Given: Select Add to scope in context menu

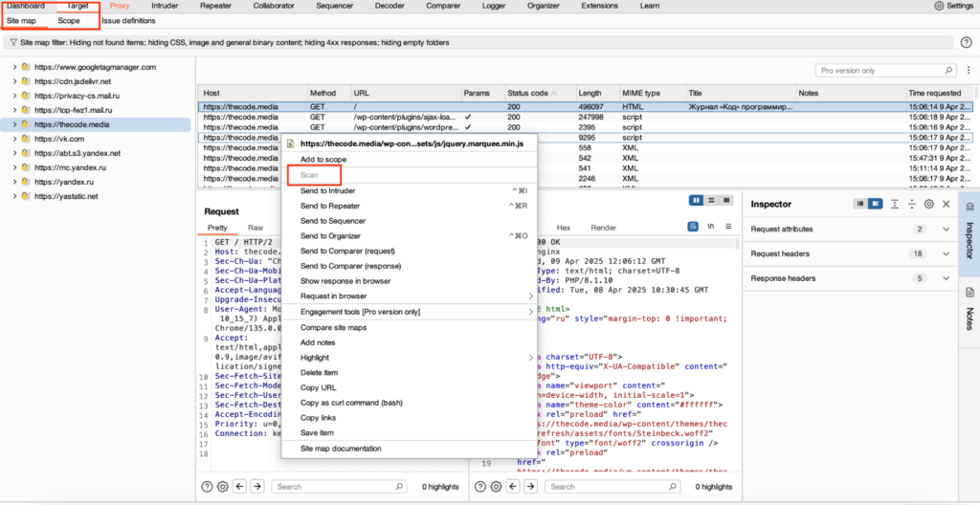Looking at the screenshot, I should (x=410, y=160).
